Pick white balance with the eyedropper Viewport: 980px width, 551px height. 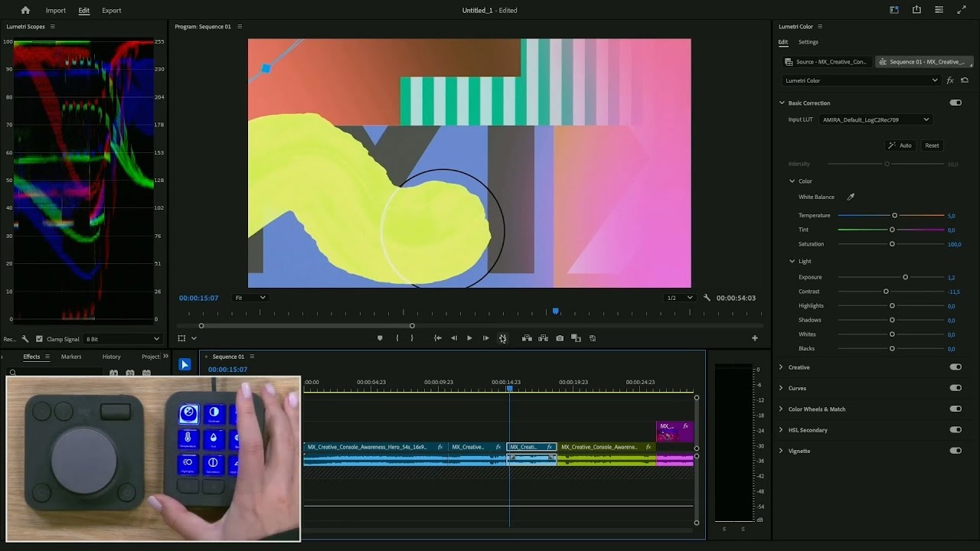pyautogui.click(x=850, y=197)
